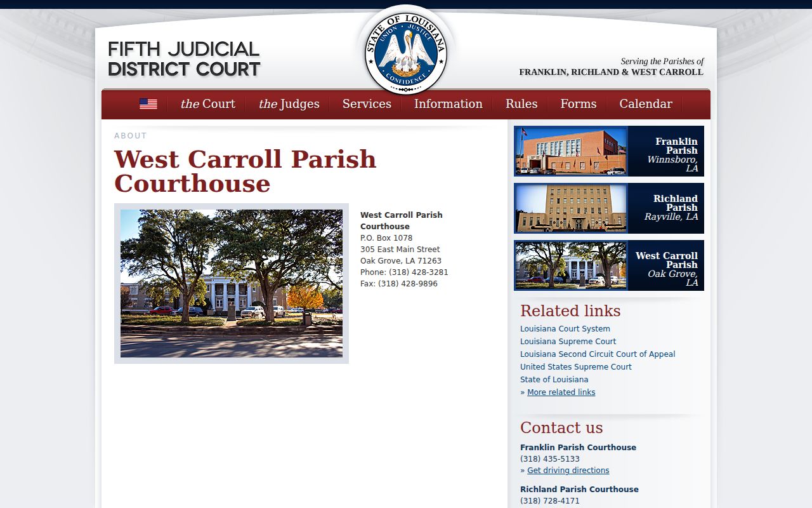Open the Louisiana Supreme Court link
This screenshot has height=508, width=812.
568,342
